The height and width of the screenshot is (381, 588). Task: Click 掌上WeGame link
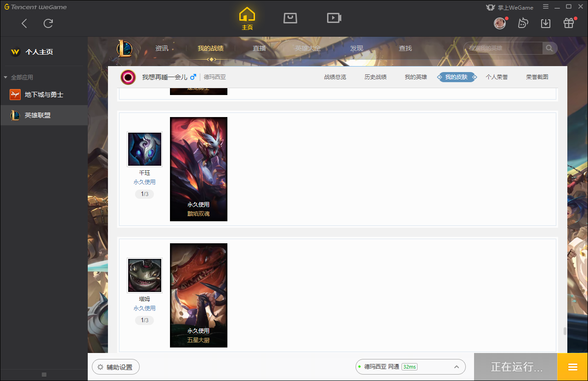coord(510,7)
